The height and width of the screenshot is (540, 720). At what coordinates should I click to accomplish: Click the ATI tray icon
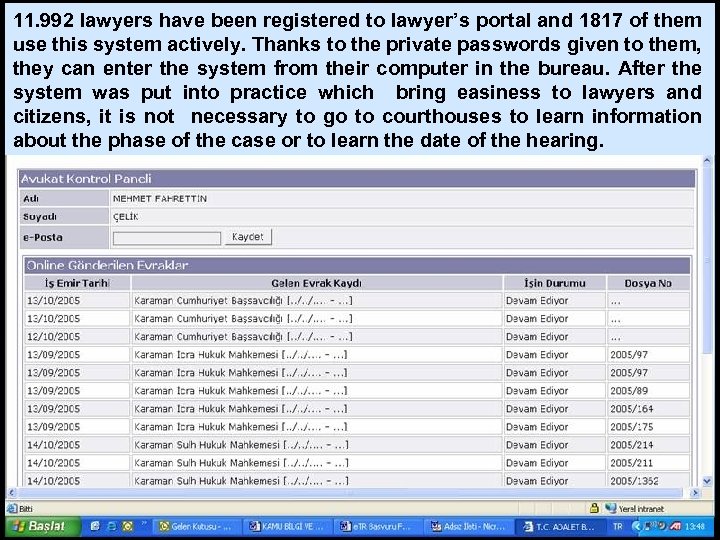(675, 526)
